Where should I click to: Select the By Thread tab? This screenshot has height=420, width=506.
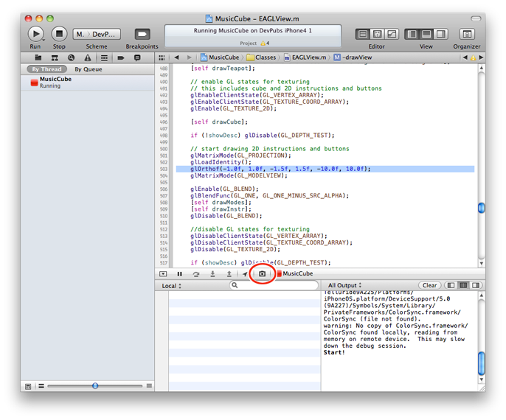coord(46,69)
